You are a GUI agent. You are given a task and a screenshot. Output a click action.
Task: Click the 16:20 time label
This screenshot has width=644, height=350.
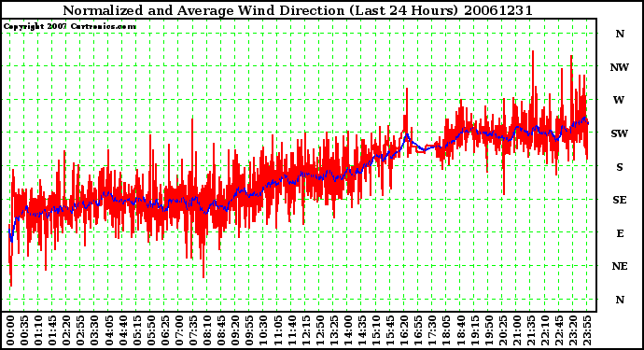pos(404,330)
